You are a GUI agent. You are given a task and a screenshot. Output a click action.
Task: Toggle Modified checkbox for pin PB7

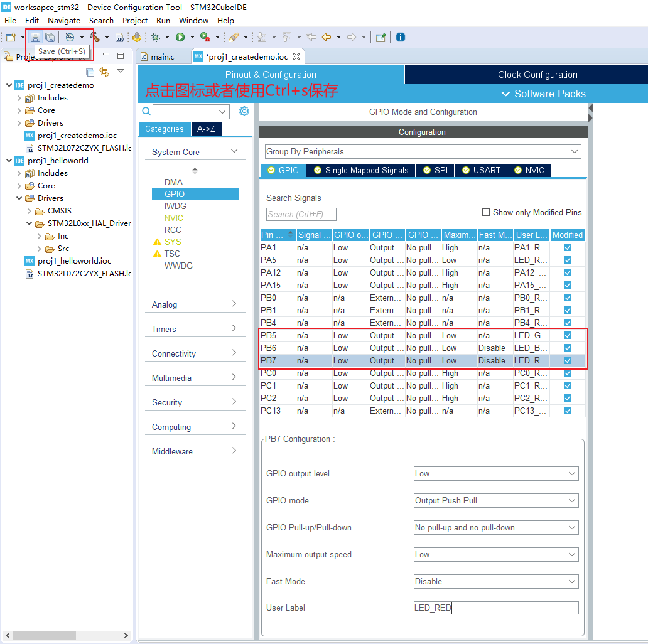[568, 360]
